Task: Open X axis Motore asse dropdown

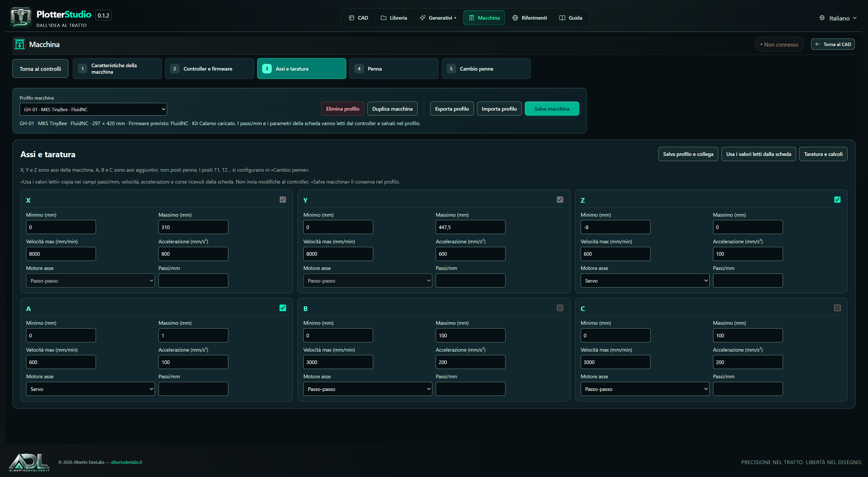Action: point(90,281)
